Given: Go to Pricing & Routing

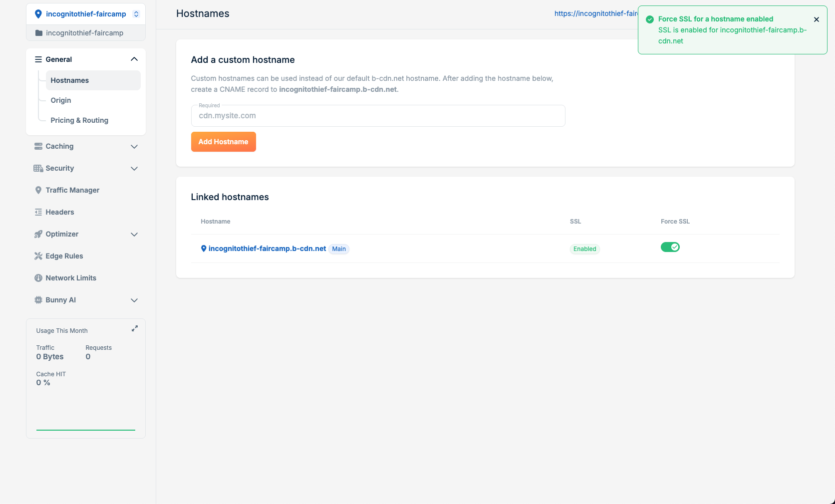Looking at the screenshot, I should coord(79,120).
